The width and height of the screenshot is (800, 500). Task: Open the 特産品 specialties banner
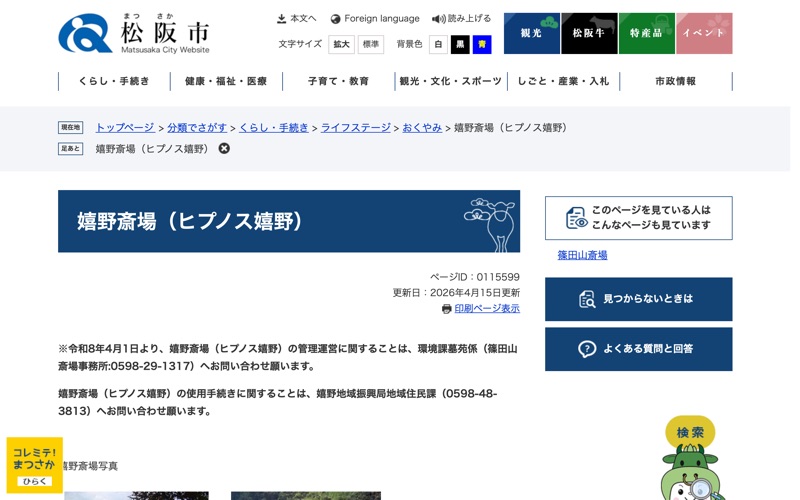click(646, 33)
